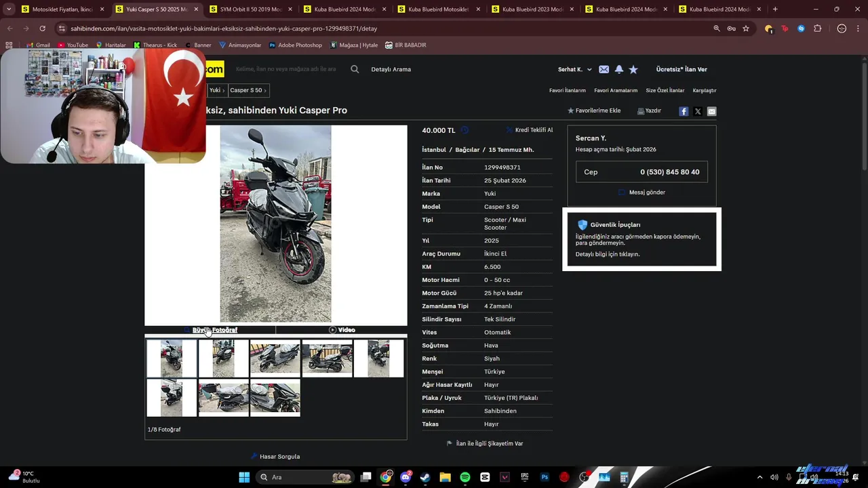This screenshot has width=868, height=488.
Task: Open the Chrome profile avatar icon
Action: coord(842,28)
